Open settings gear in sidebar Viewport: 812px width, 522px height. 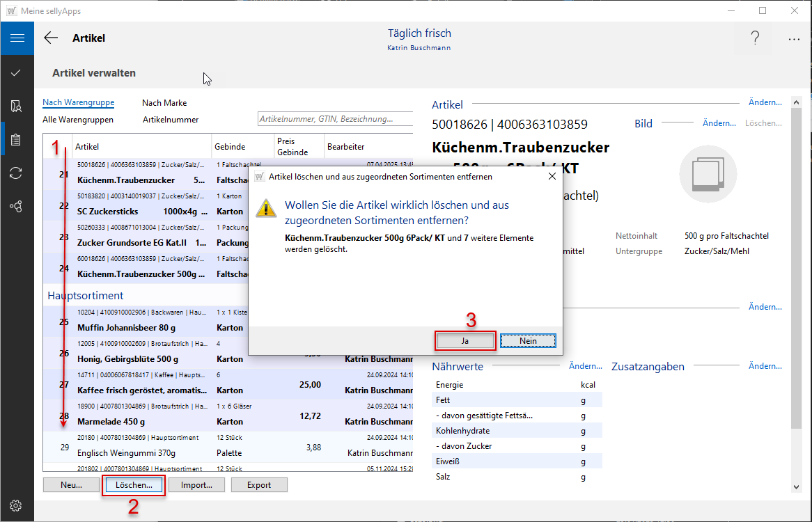(17, 505)
